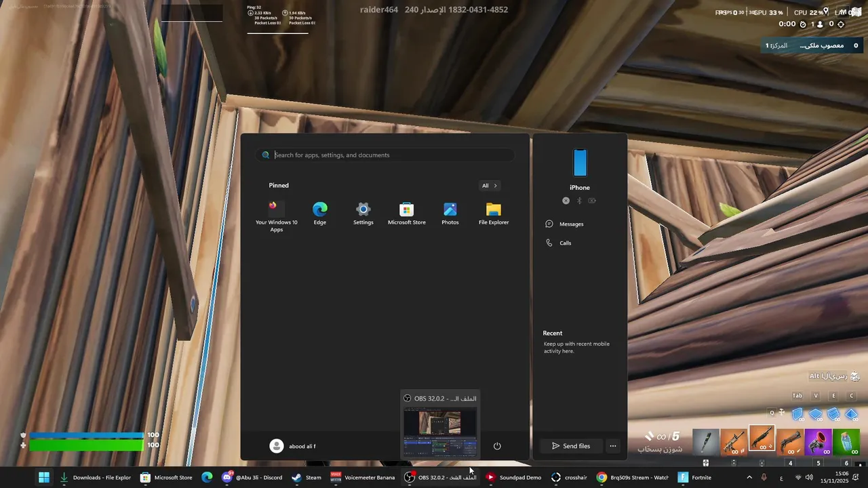The image size is (868, 488).
Task: Open the Windows Start button on taskbar
Action: coord(43,477)
